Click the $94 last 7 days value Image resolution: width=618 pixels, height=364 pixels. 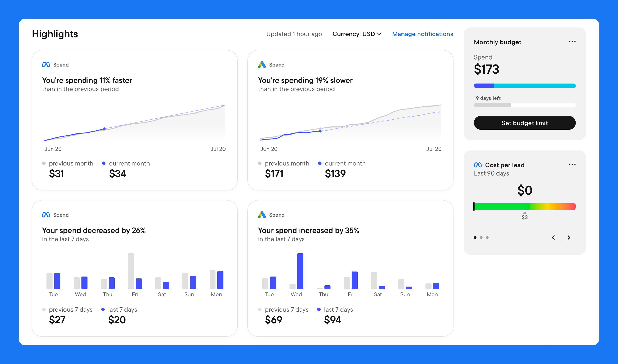coord(332,320)
